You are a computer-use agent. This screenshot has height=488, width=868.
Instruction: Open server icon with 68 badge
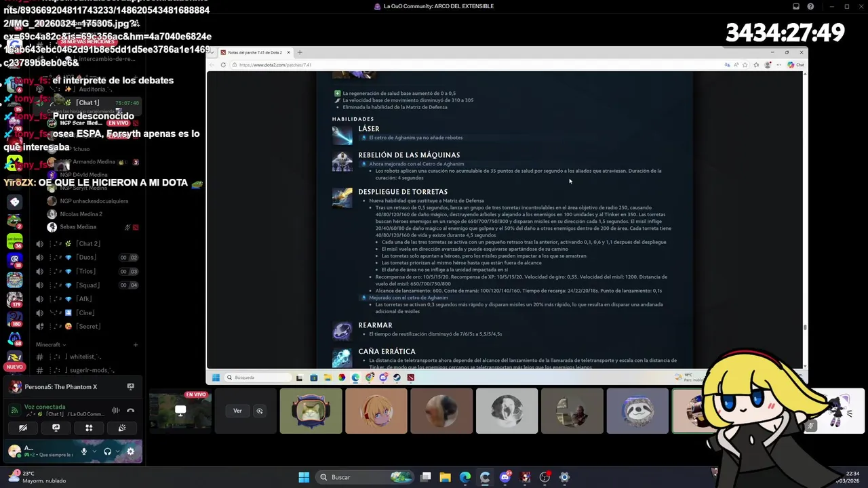[x=14, y=338]
